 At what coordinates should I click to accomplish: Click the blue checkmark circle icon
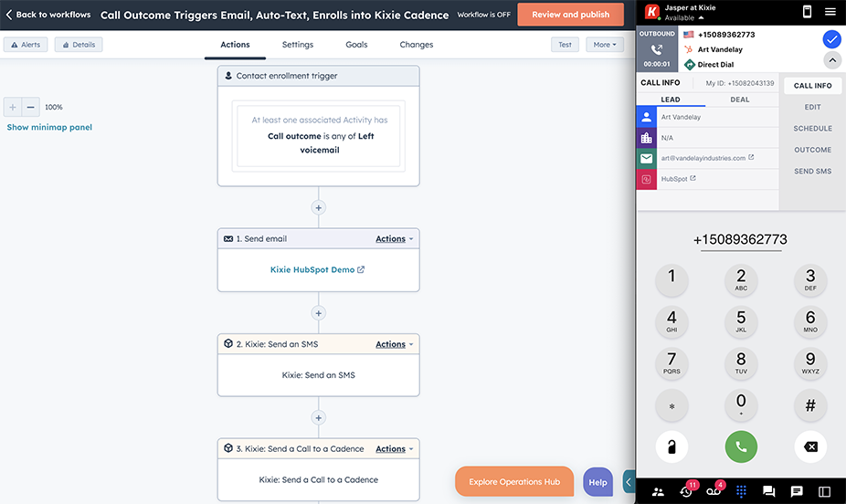click(831, 39)
